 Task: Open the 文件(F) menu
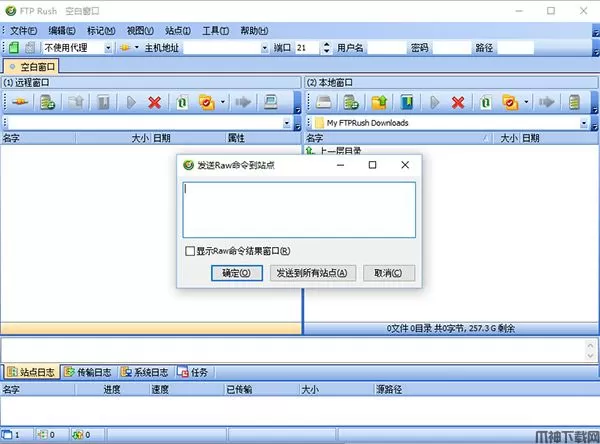click(x=23, y=31)
